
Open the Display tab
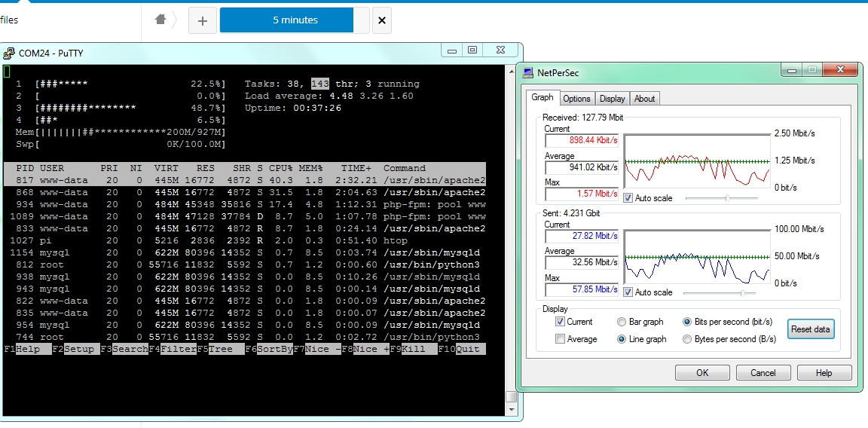click(x=613, y=99)
